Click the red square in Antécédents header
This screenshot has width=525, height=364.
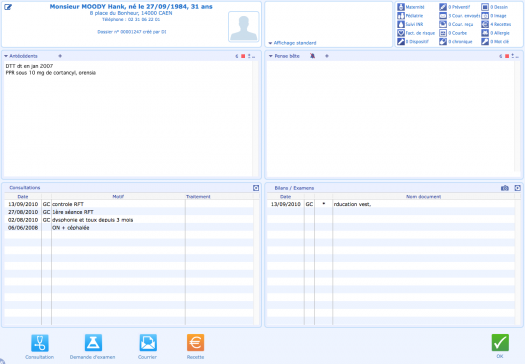243,56
